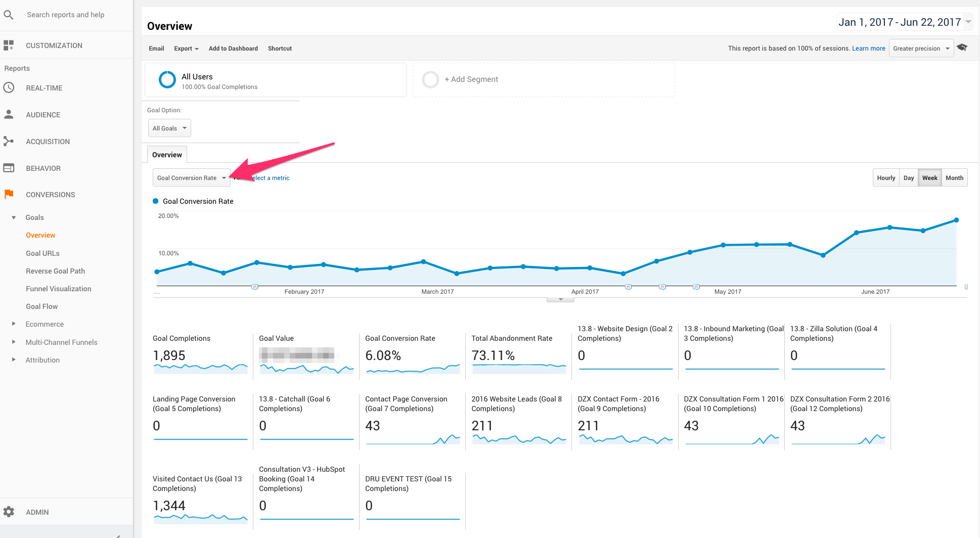Open the Audience report icon

(9, 114)
